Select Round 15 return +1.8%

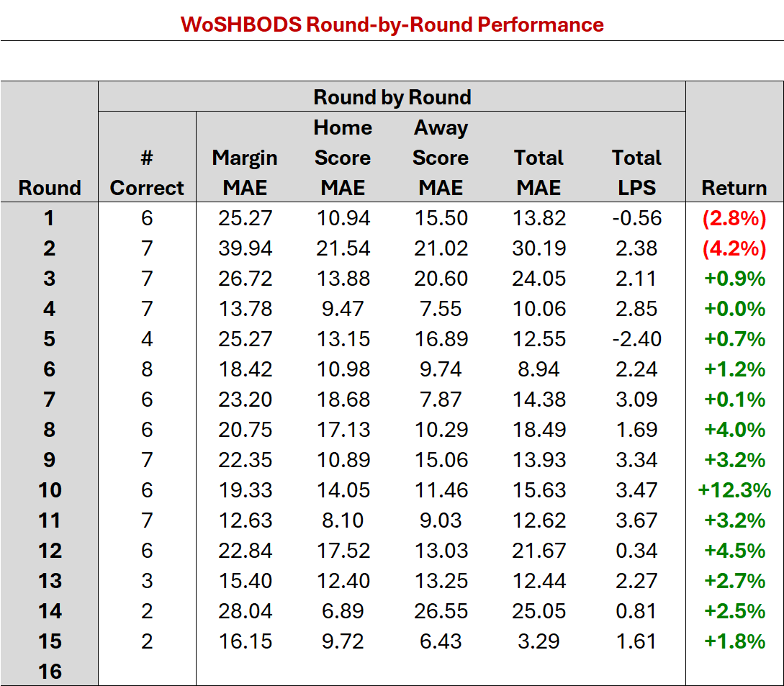pos(734,641)
